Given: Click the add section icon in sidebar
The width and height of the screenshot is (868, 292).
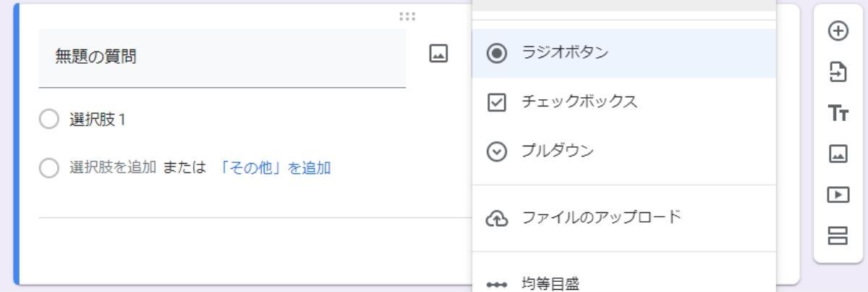Looking at the screenshot, I should pyautogui.click(x=837, y=235).
